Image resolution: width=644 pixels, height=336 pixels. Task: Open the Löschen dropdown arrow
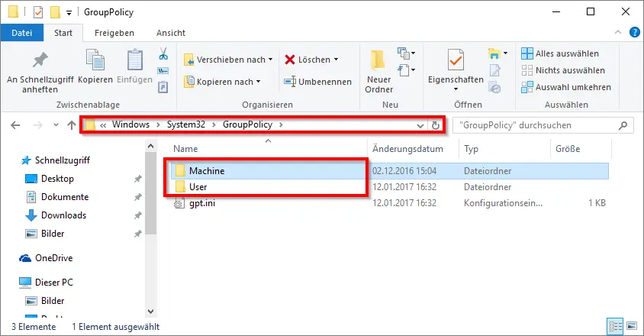pyautogui.click(x=336, y=60)
